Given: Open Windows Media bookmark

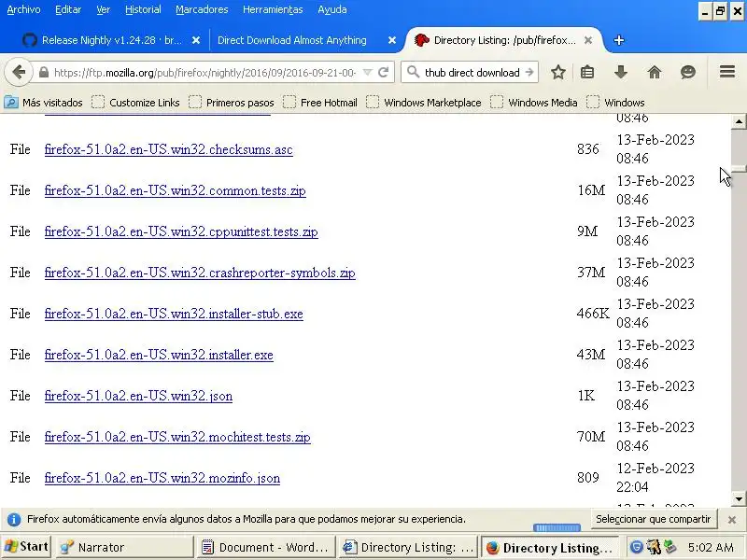Looking at the screenshot, I should (x=533, y=103).
